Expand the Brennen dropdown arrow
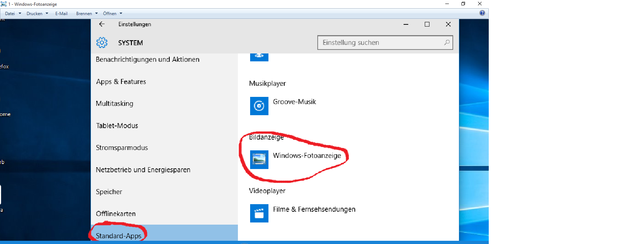This screenshot has width=644, height=244. pyautogui.click(x=96, y=14)
